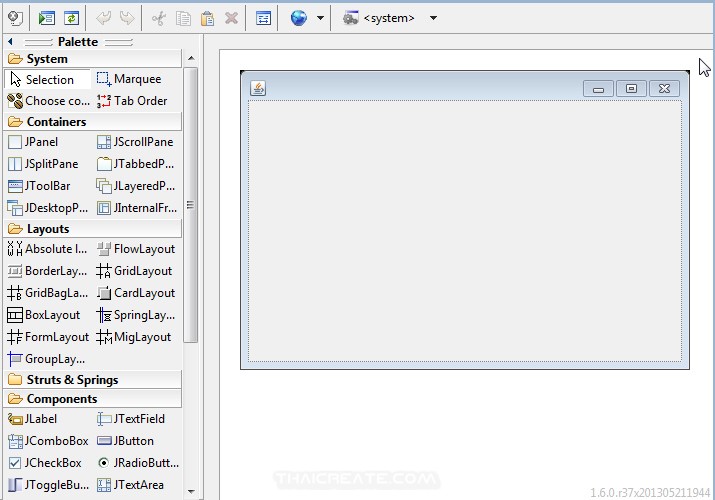Viewport: 715px width, 500px height.
Task: Click the JFrame preview minimize button
Action: [x=599, y=88]
